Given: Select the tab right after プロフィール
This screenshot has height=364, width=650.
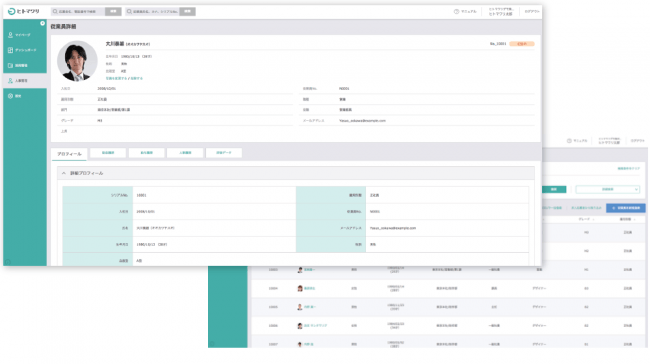Looking at the screenshot, I should (x=108, y=153).
